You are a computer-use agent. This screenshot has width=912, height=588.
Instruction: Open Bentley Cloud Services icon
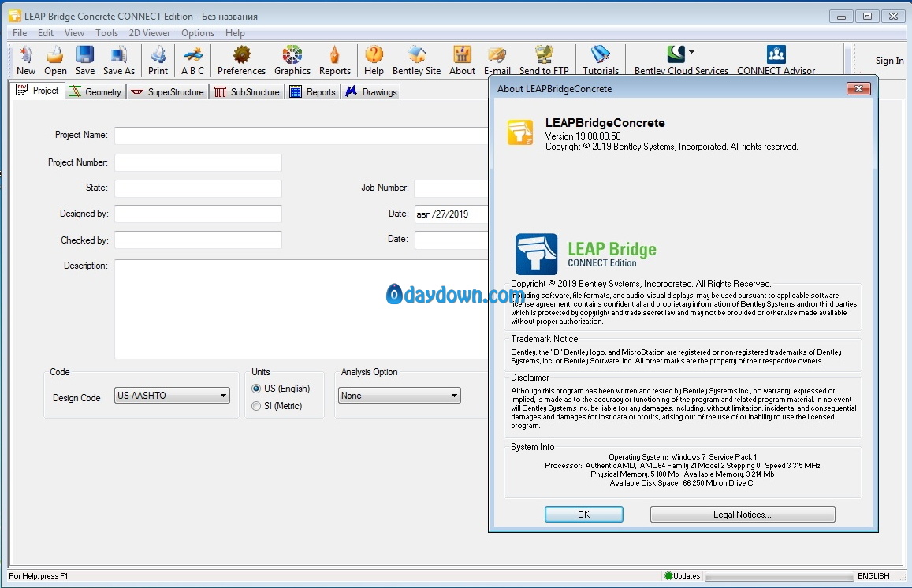676,54
